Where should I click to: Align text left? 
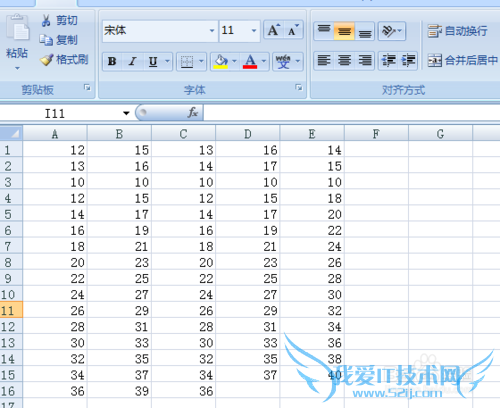tap(324, 61)
